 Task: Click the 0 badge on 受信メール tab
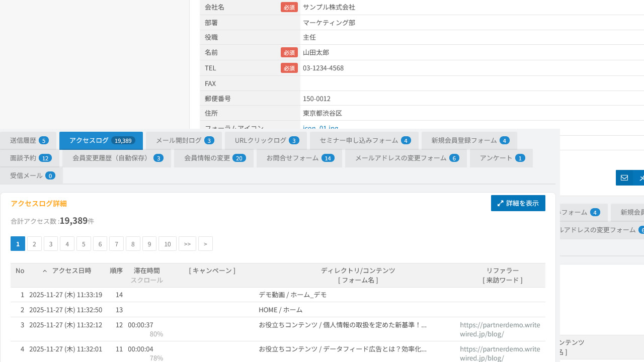coord(49,175)
